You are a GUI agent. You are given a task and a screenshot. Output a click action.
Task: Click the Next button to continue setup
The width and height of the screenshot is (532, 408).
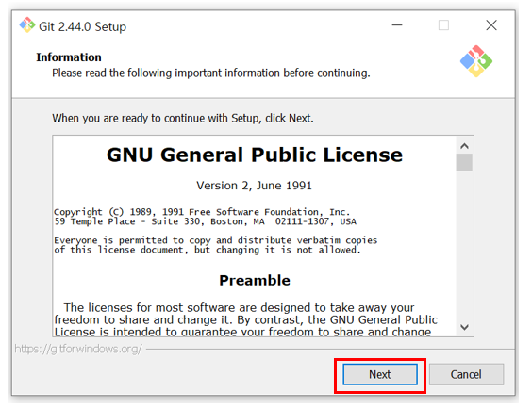coord(379,374)
